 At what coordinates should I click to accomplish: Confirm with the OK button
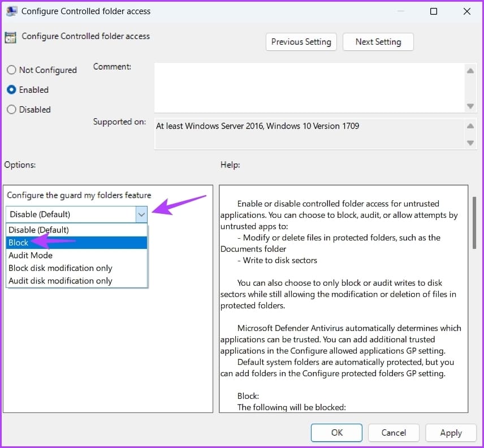(x=336, y=433)
